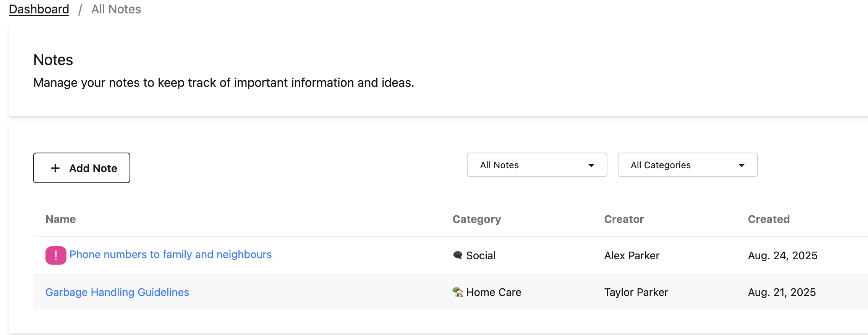Click the Home Care house icon

coord(457,292)
